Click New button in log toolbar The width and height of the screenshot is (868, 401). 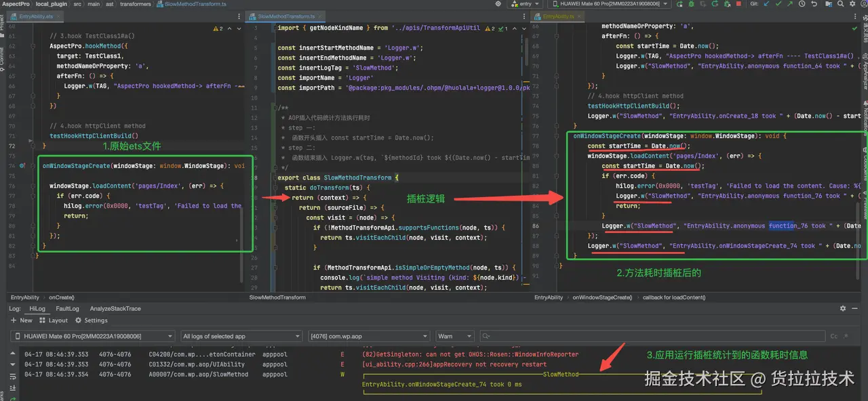[21, 320]
